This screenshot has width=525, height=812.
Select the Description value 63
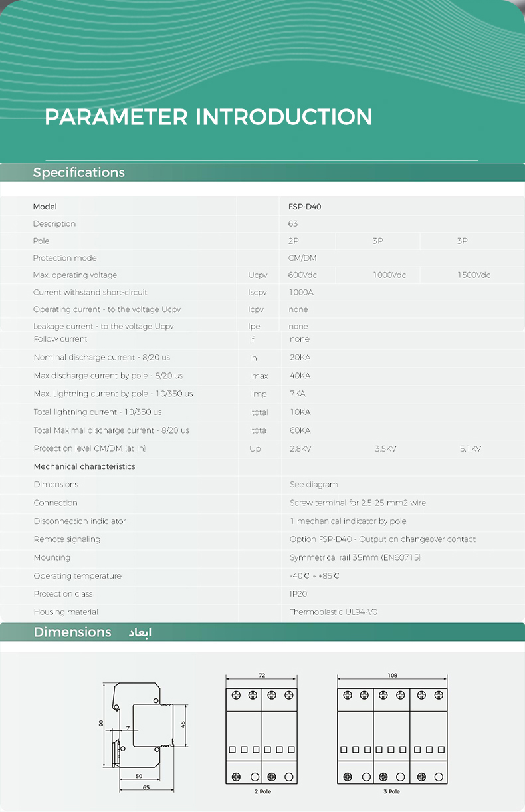click(293, 224)
